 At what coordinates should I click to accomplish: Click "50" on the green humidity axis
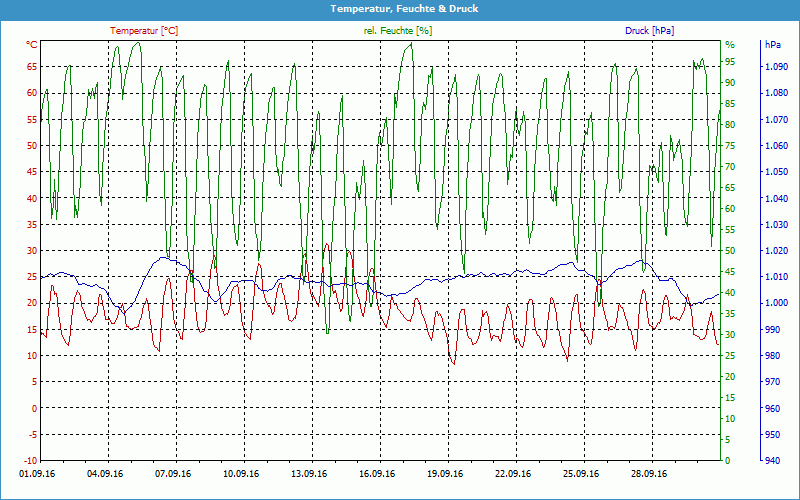point(730,251)
